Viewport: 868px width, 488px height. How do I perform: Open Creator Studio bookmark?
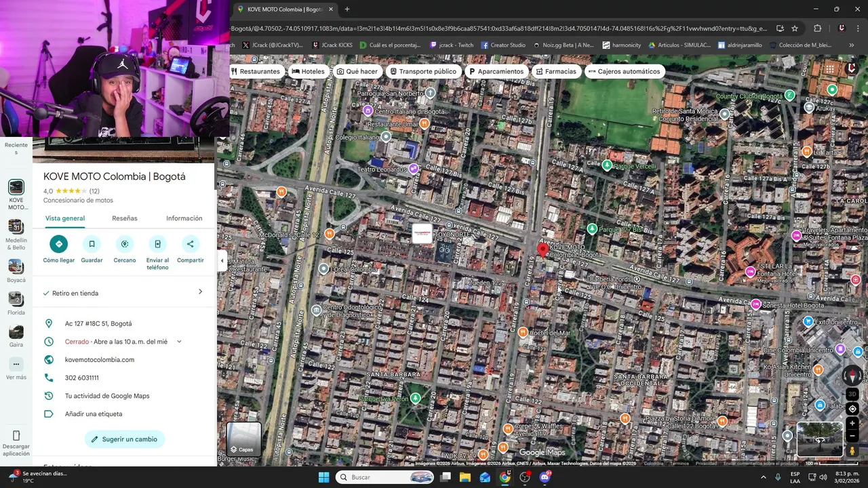tap(503, 45)
